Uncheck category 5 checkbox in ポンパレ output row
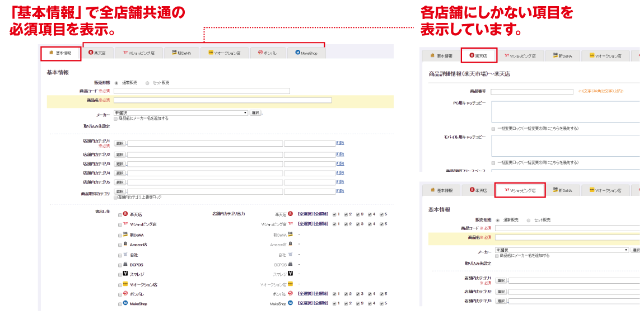The image size is (644, 319). point(381,294)
